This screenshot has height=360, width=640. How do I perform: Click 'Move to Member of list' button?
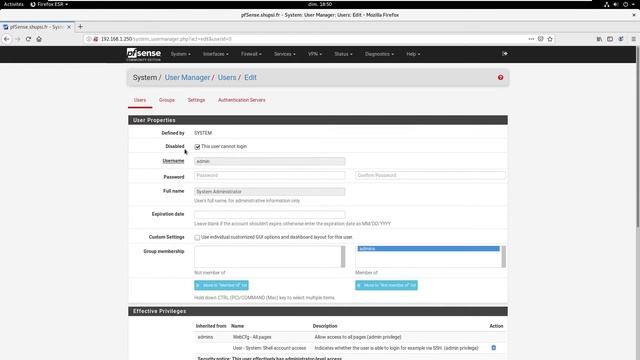pyautogui.click(x=221, y=285)
